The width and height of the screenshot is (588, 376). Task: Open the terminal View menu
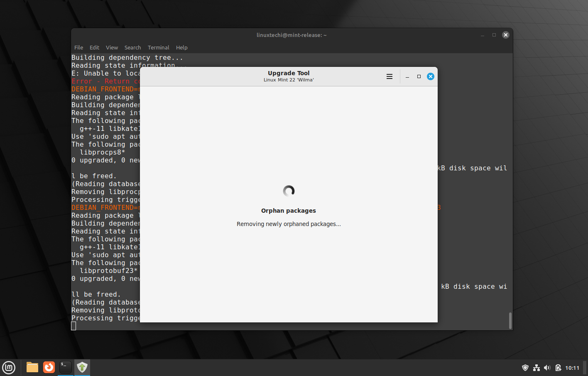point(112,47)
